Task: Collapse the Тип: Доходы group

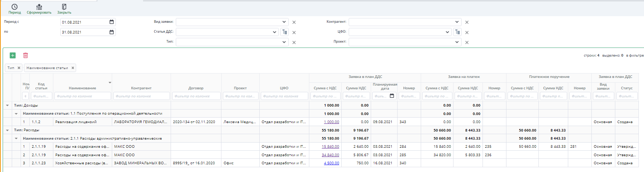Action: coord(7,105)
